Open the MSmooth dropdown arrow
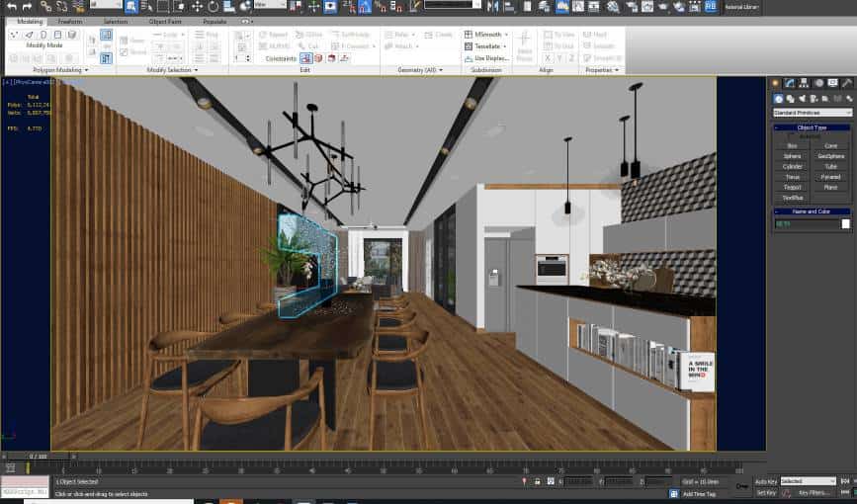The width and height of the screenshot is (857, 504). tap(506, 35)
